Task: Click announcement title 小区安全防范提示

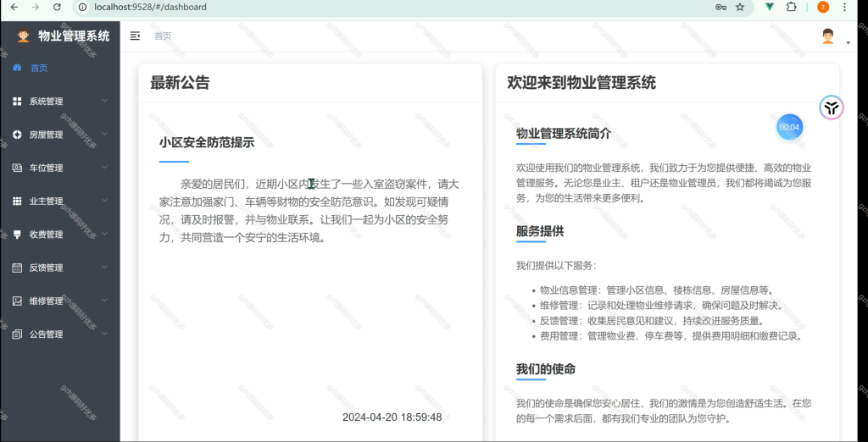Action: [x=207, y=142]
